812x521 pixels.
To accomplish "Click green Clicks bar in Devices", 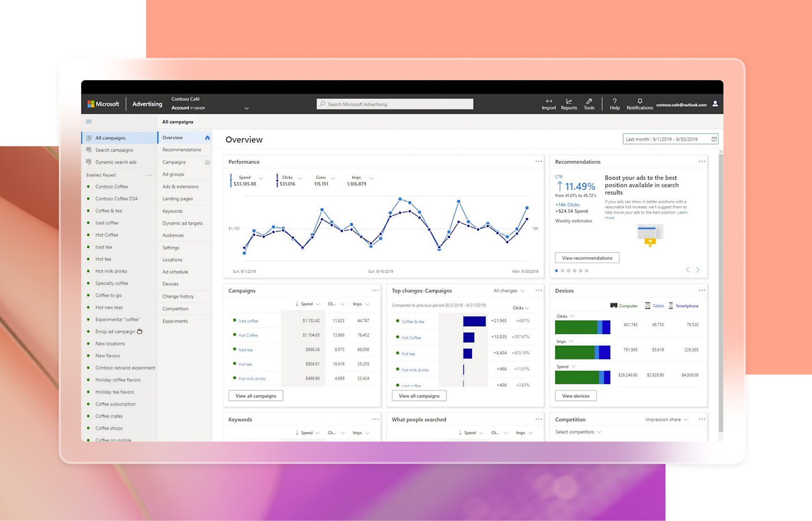I will [x=576, y=328].
